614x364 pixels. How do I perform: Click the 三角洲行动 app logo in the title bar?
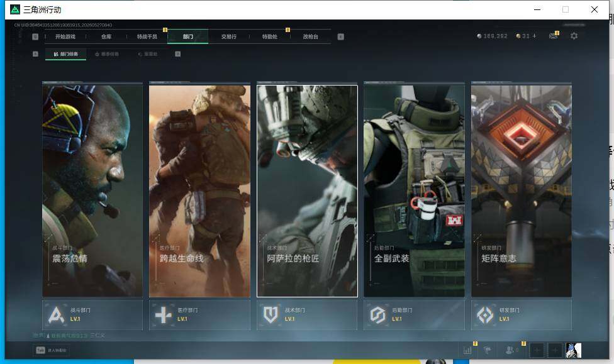pyautogui.click(x=15, y=9)
